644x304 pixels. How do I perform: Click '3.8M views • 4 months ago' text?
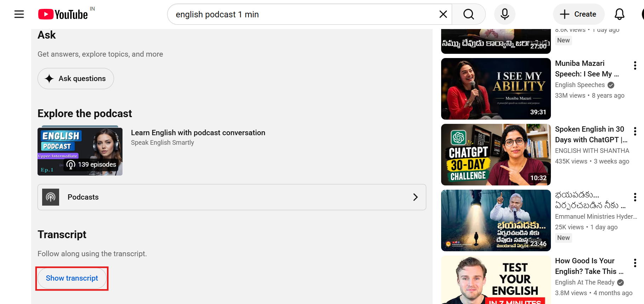(594, 293)
